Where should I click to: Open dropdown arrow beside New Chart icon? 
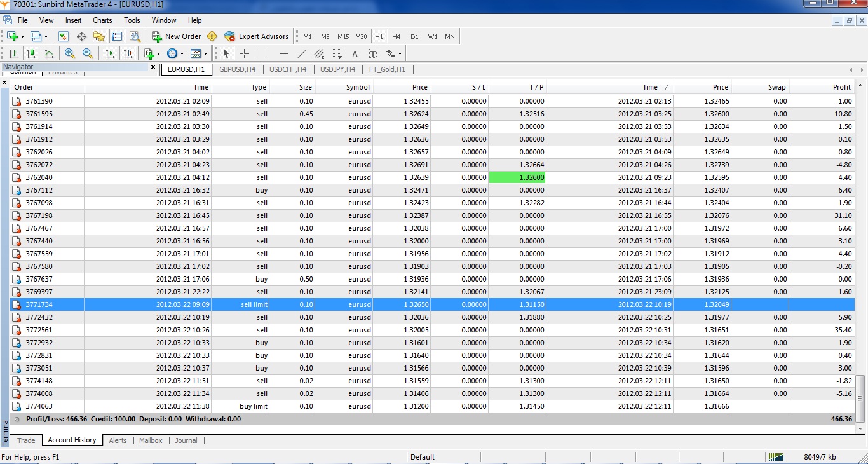point(22,36)
